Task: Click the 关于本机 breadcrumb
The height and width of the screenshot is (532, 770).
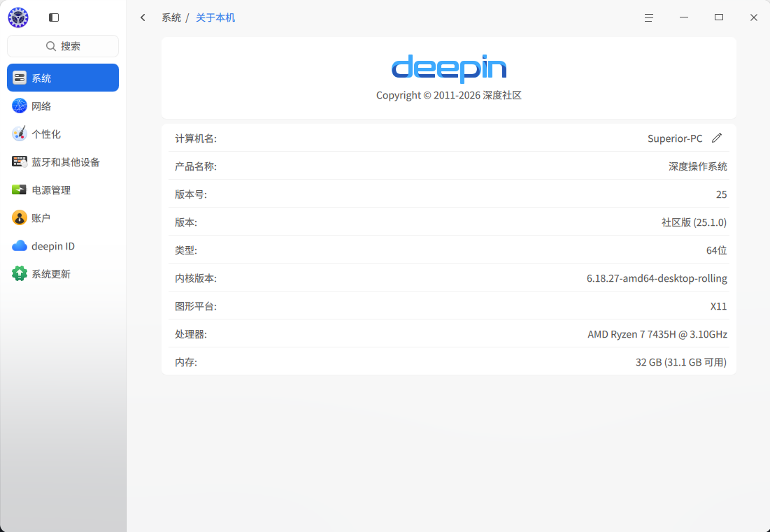Action: pos(215,17)
